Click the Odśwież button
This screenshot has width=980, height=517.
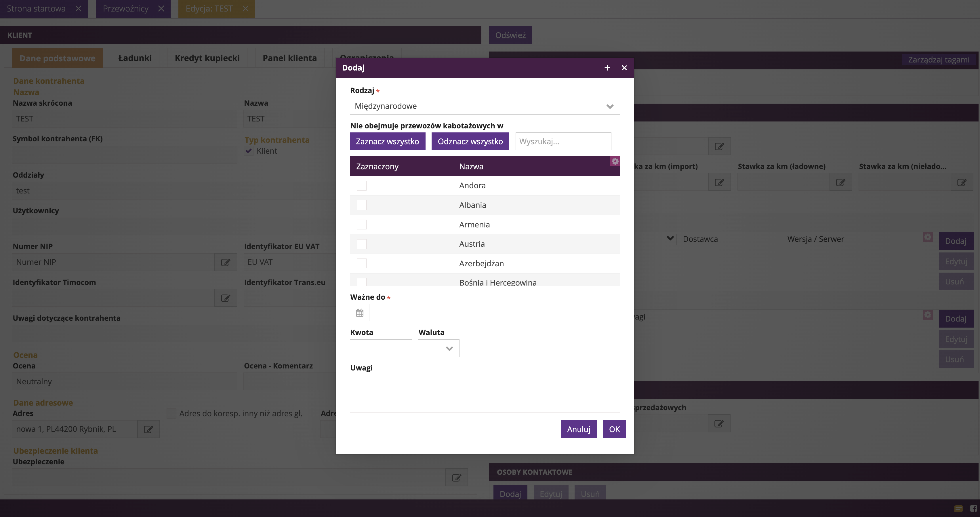510,35
